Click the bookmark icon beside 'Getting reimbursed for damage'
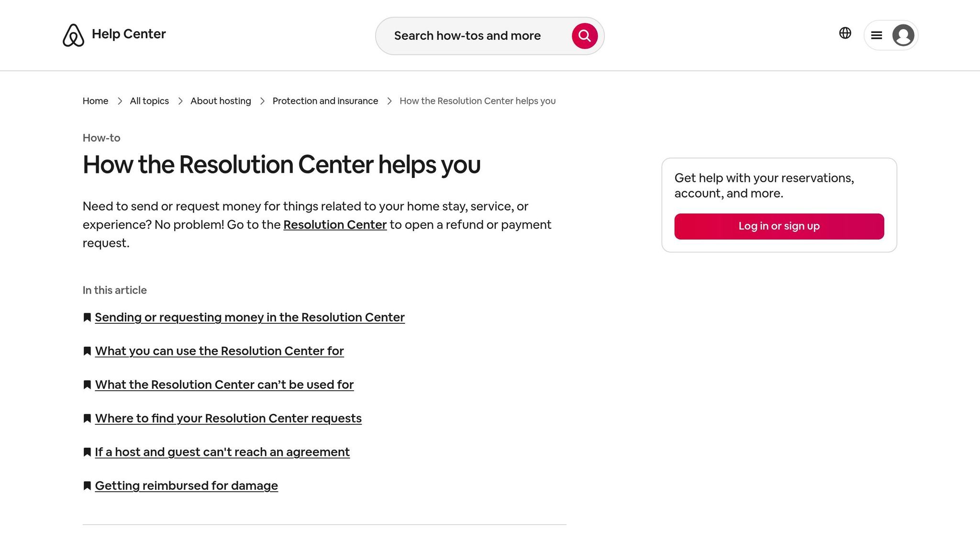Viewport: 980px width, 551px height. coord(87,485)
